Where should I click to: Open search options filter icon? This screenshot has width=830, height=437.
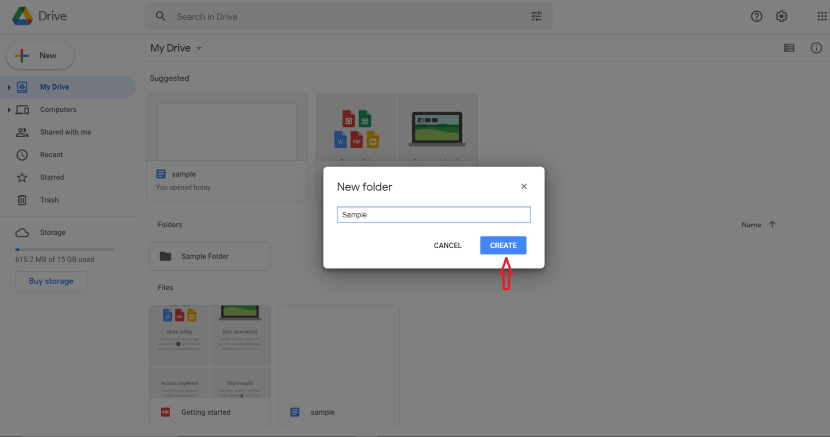tap(536, 16)
